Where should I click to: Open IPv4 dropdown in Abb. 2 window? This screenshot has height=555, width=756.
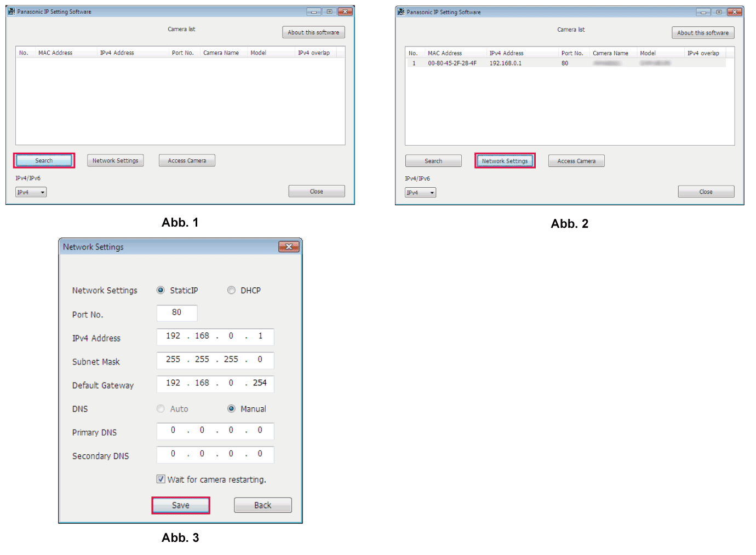420,193
